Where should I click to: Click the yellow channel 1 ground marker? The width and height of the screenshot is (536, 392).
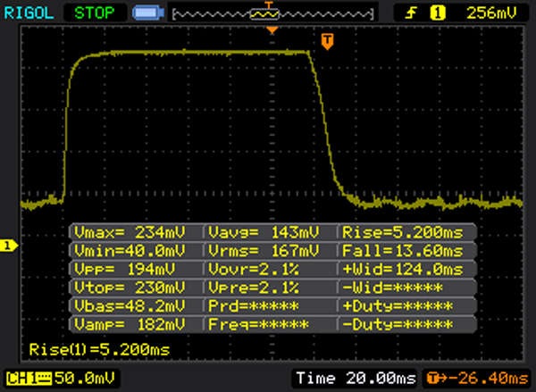click(x=9, y=246)
